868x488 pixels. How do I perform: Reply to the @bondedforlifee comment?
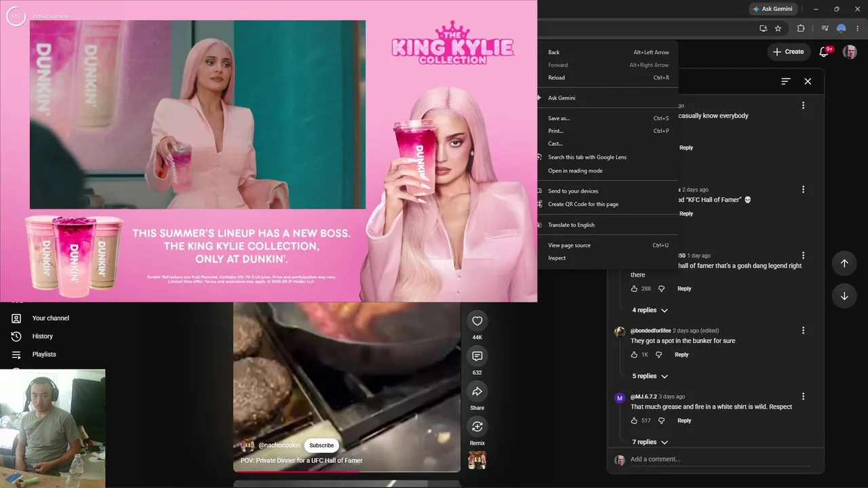682,354
